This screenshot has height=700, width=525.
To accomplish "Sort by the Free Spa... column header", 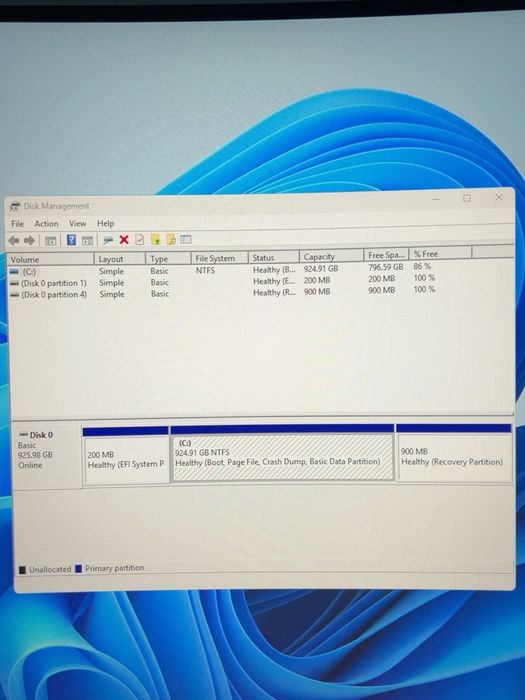I will coord(386,255).
